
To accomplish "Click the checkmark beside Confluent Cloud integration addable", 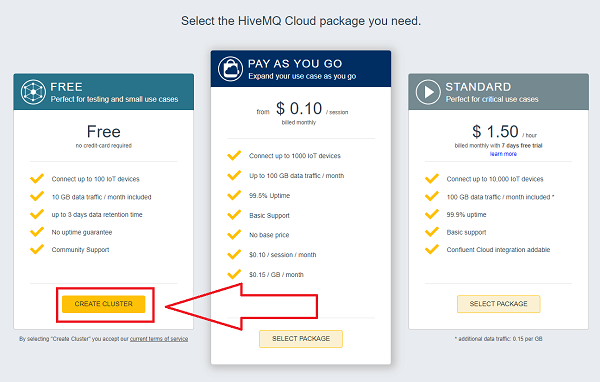I will click(432, 250).
